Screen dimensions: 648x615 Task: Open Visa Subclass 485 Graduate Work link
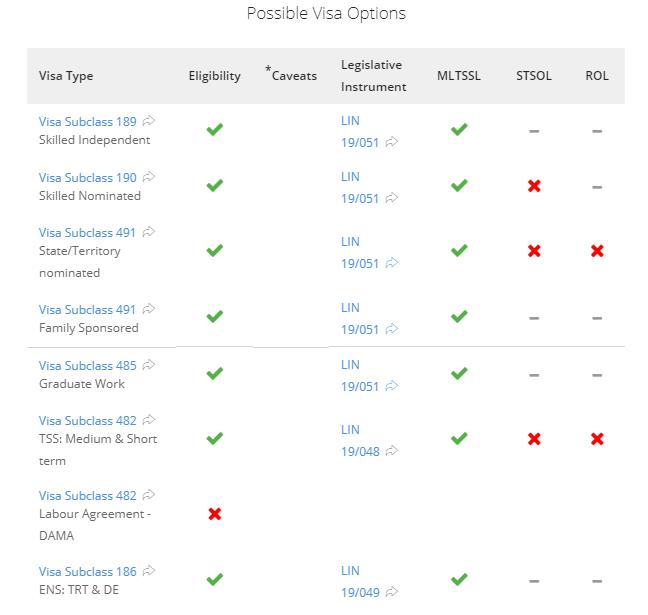point(88,365)
